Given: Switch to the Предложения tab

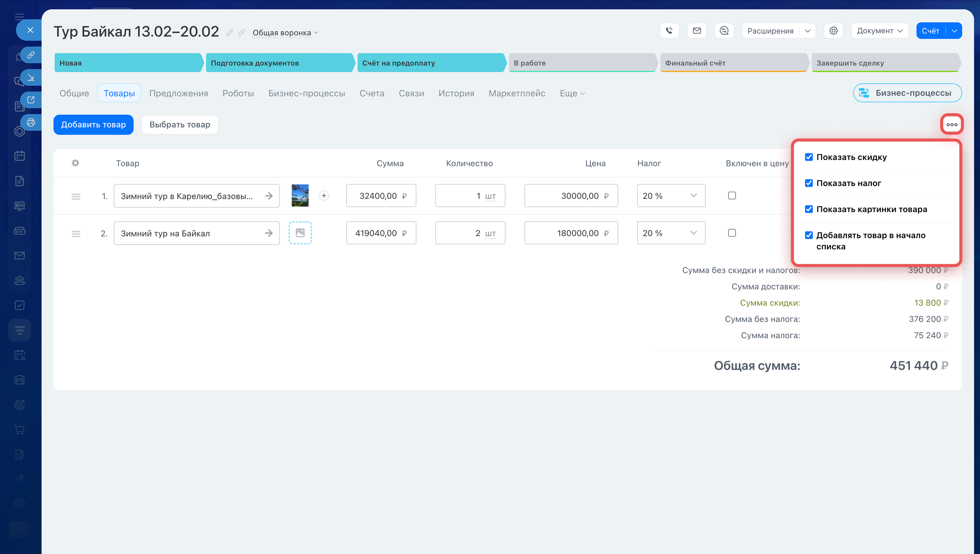Looking at the screenshot, I should tap(178, 93).
